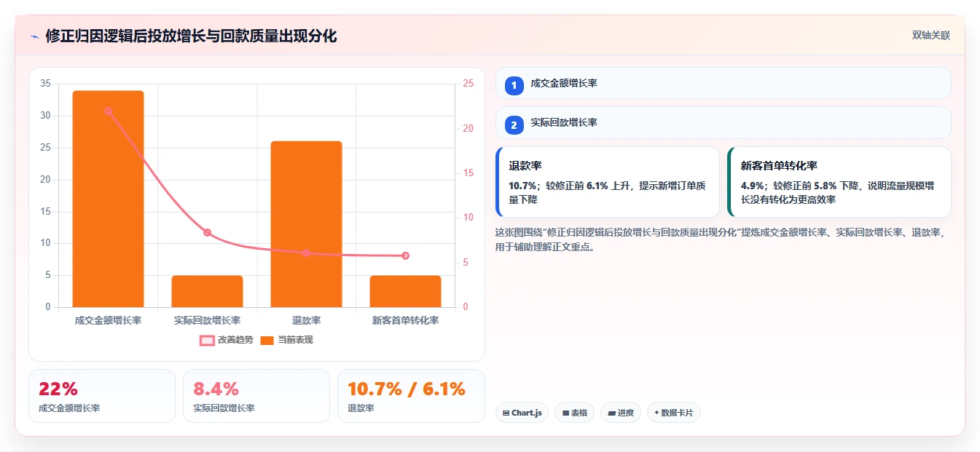This screenshot has height=452, width=980.
Task: Click x-axis label 退款率
Action: click(306, 320)
